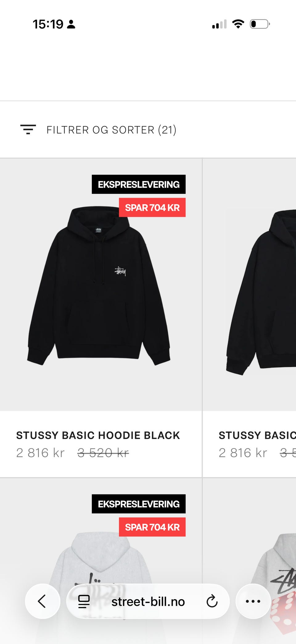Tap the filter lines icon
This screenshot has width=296, height=644.
coord(28,130)
